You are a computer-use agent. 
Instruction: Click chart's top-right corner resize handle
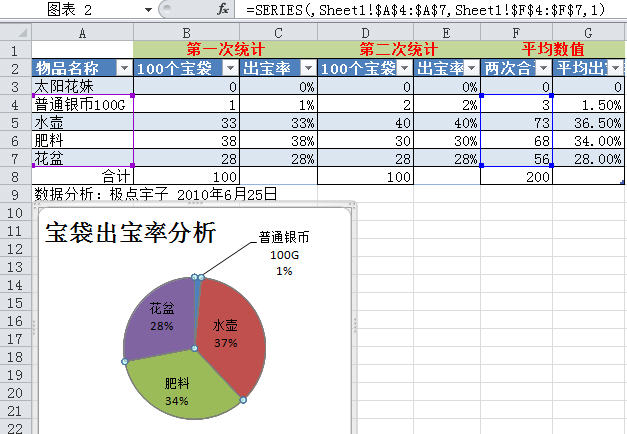[x=352, y=205]
